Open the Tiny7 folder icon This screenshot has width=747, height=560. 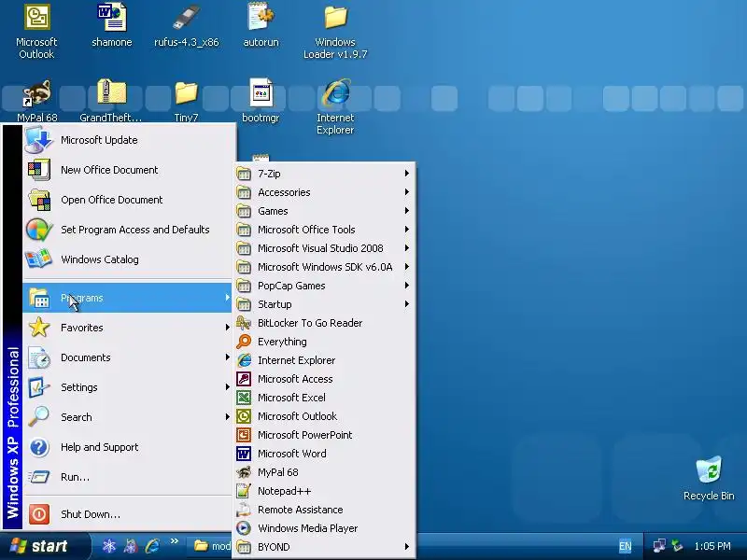186,102
